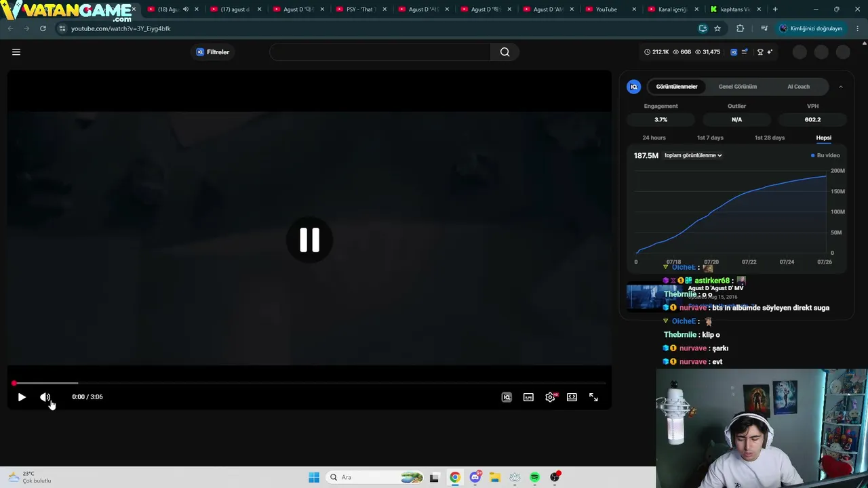Open the vidIQ list icon with blue dot

(x=745, y=52)
